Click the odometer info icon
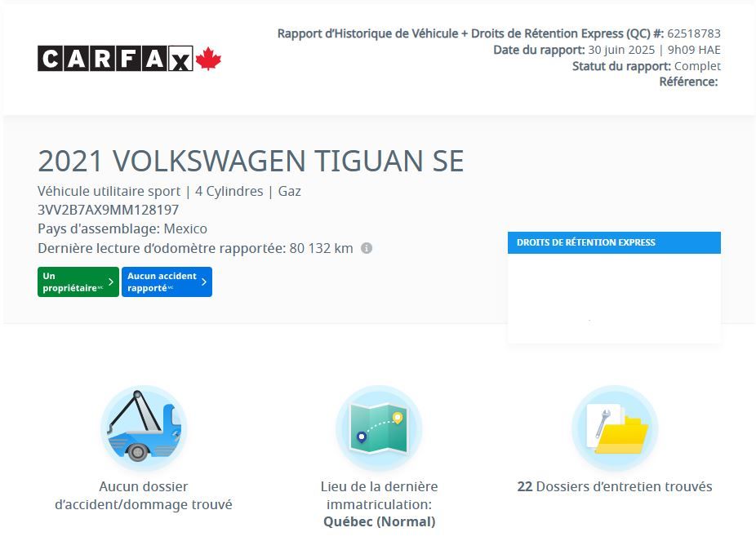The width and height of the screenshot is (756, 541). (367, 248)
